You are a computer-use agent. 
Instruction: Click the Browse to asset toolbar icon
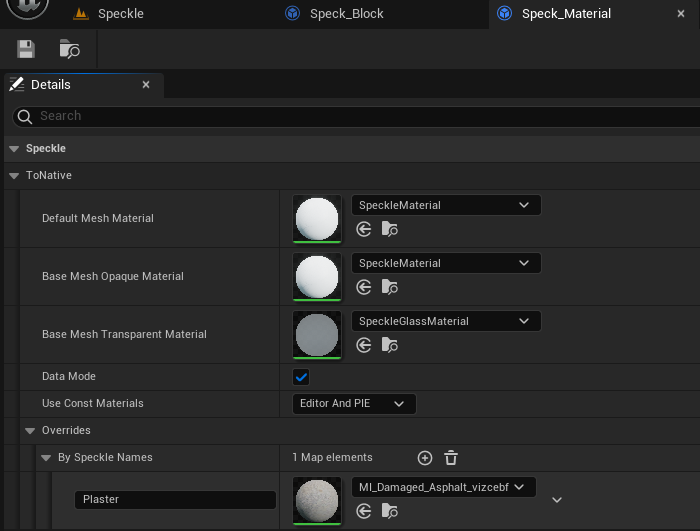[x=70, y=49]
